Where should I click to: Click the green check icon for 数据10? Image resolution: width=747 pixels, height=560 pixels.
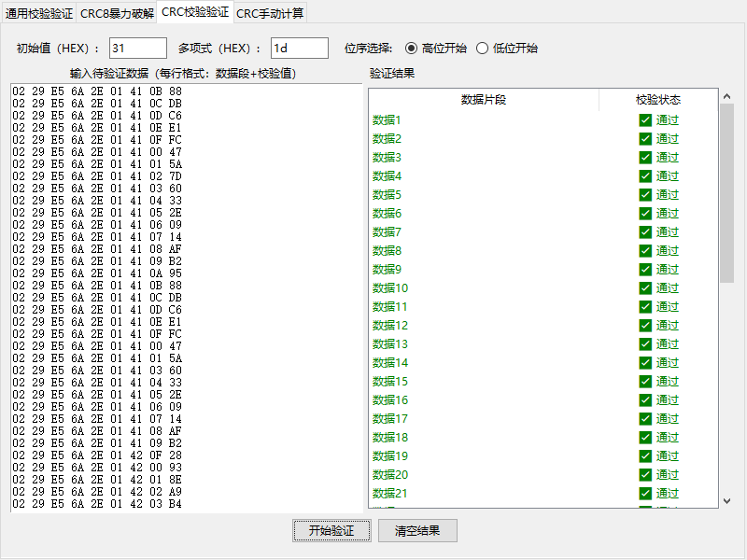tap(645, 288)
